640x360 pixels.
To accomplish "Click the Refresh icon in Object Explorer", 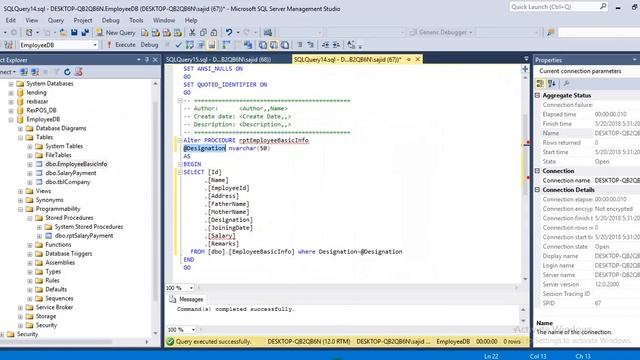I will click(x=67, y=72).
